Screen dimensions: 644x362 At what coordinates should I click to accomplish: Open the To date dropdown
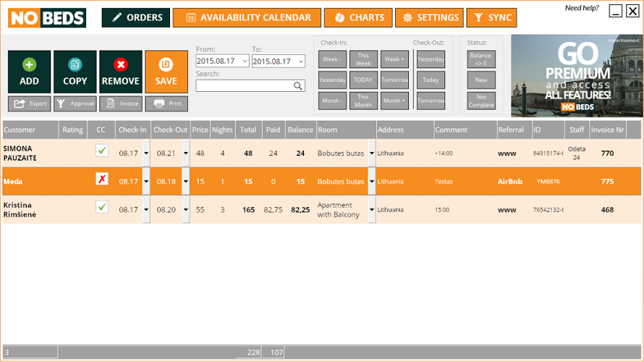(300, 62)
